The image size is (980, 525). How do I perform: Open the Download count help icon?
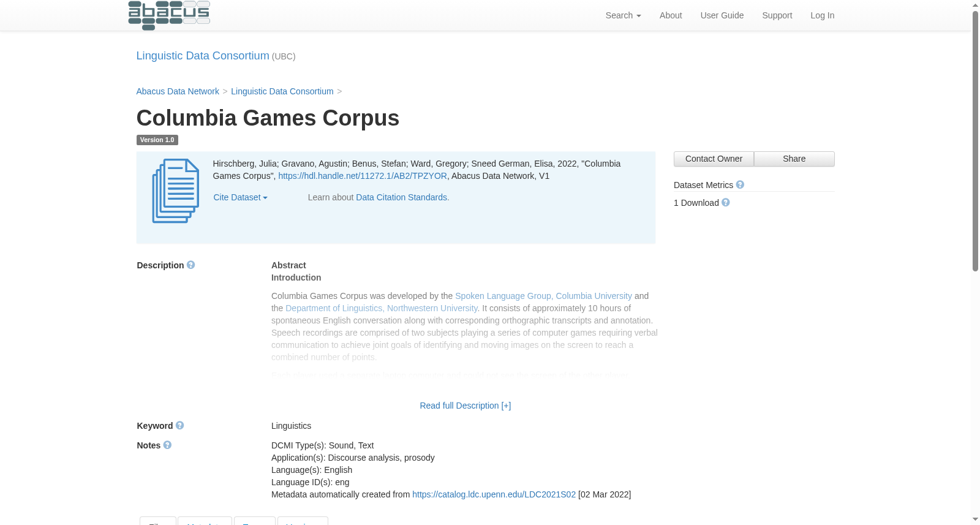click(x=726, y=202)
